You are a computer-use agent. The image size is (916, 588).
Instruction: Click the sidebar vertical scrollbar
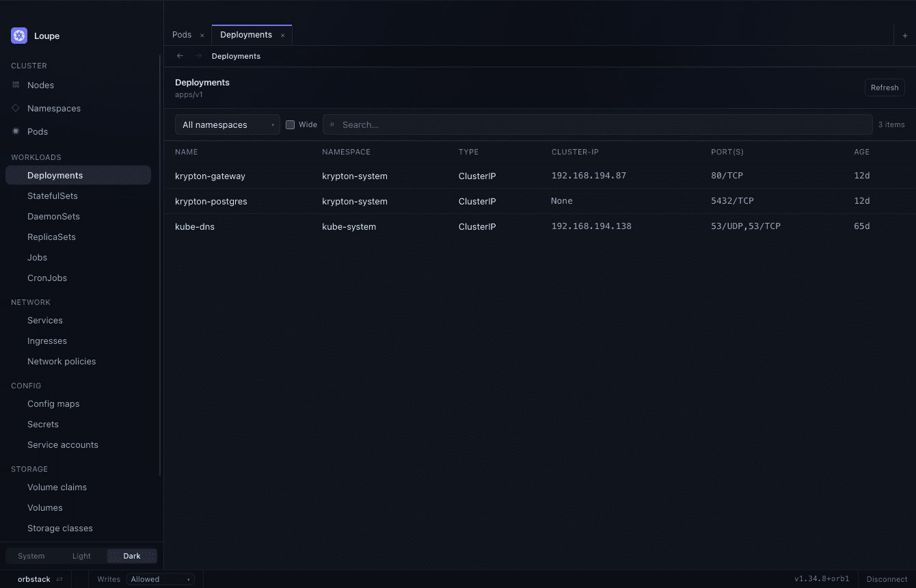[160, 265]
